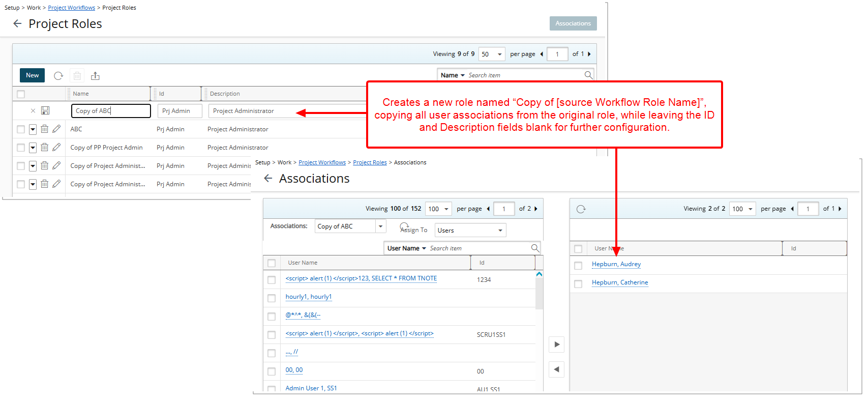This screenshot has height=400, width=868.
Task: Go back using Project Roles back arrow
Action: [17, 23]
